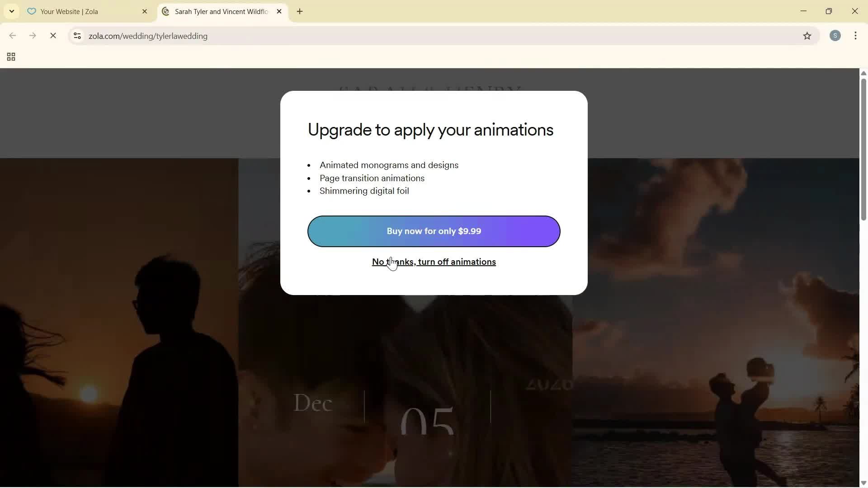Screen dimensions: 868x488
Task: Click the stop loading icon in the toolbar
Action: [53, 36]
